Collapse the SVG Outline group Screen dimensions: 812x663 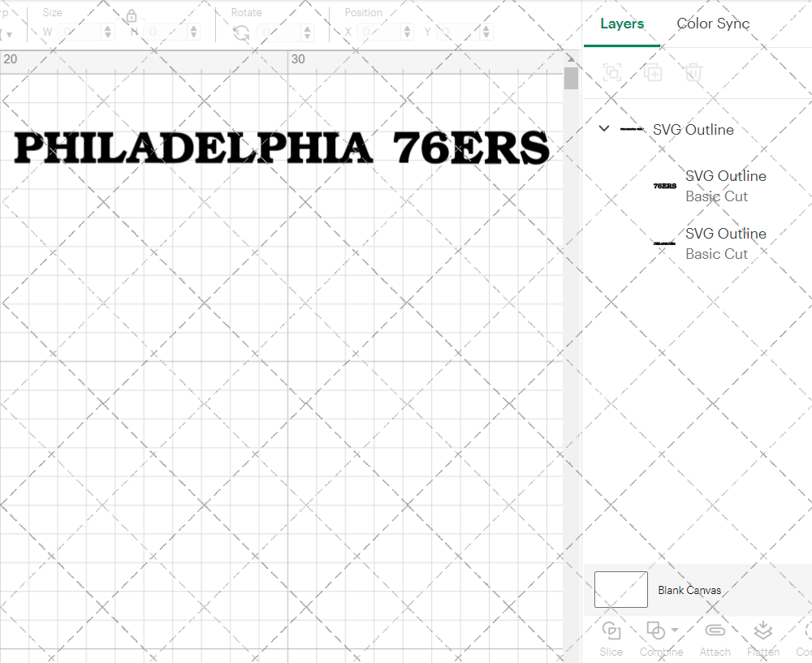(x=603, y=128)
